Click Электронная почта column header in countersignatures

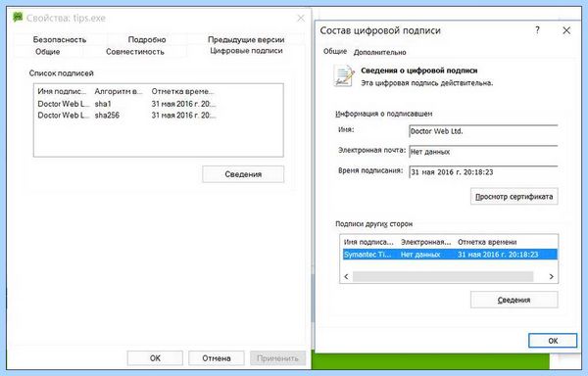pyautogui.click(x=426, y=242)
